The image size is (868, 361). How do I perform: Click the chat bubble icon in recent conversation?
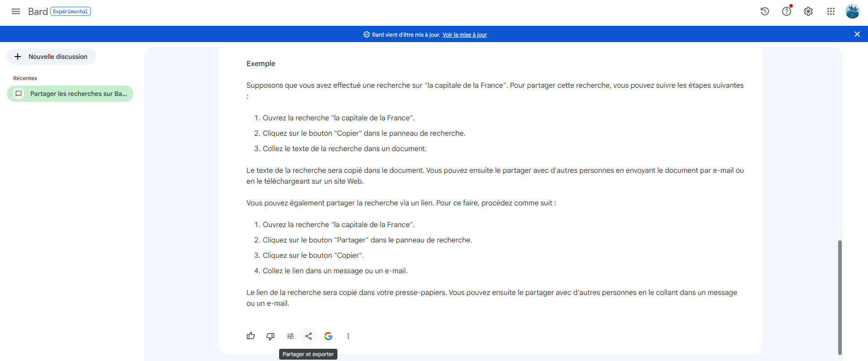[x=19, y=94]
